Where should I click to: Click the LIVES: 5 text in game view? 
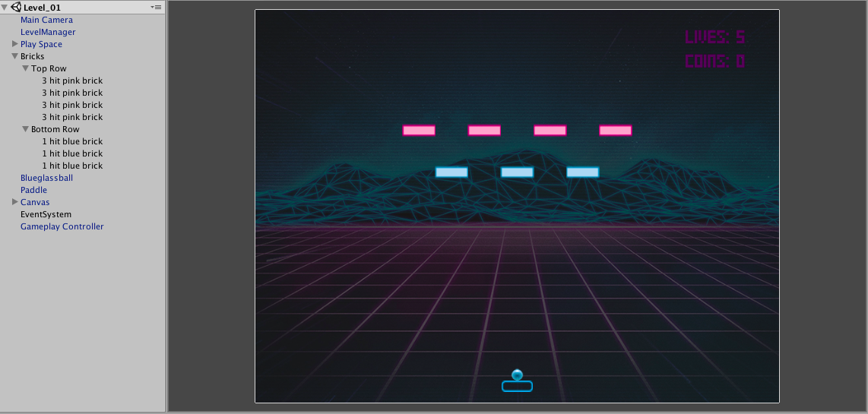coord(714,37)
